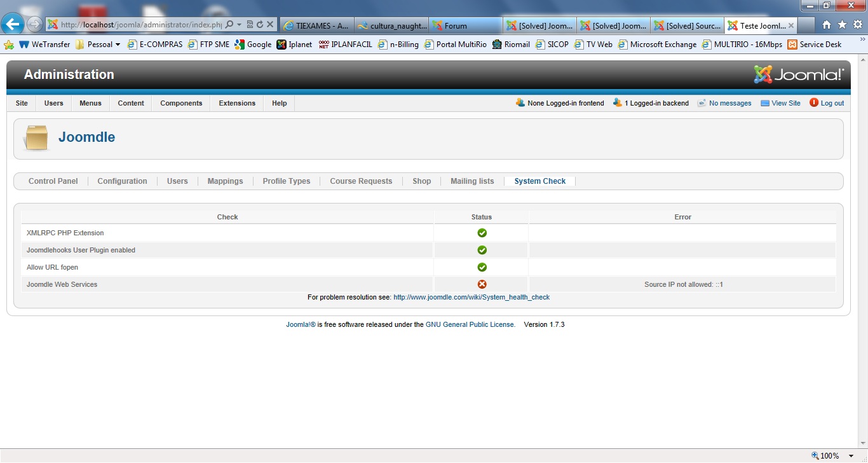Open the Components menu
Screen dimensions: 868x463
click(181, 103)
